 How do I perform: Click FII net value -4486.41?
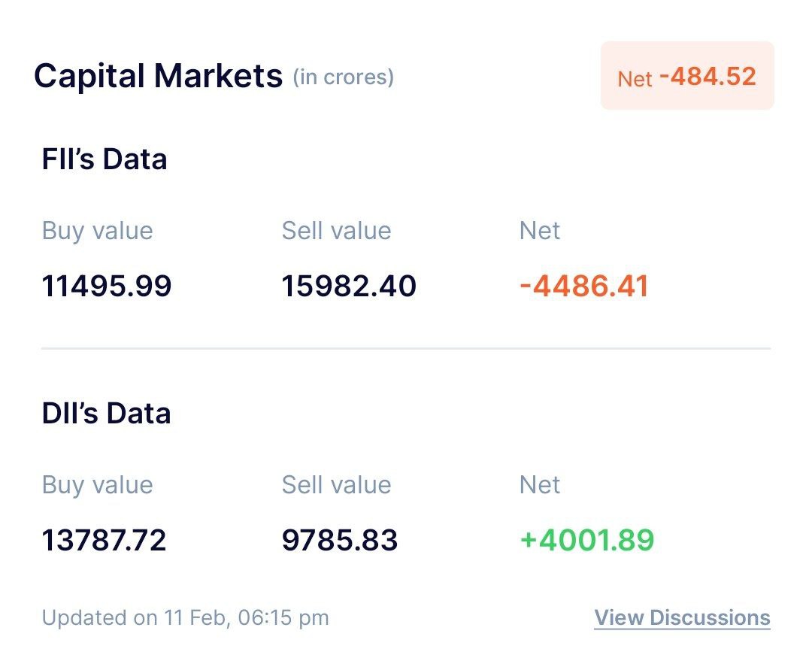pos(583,286)
